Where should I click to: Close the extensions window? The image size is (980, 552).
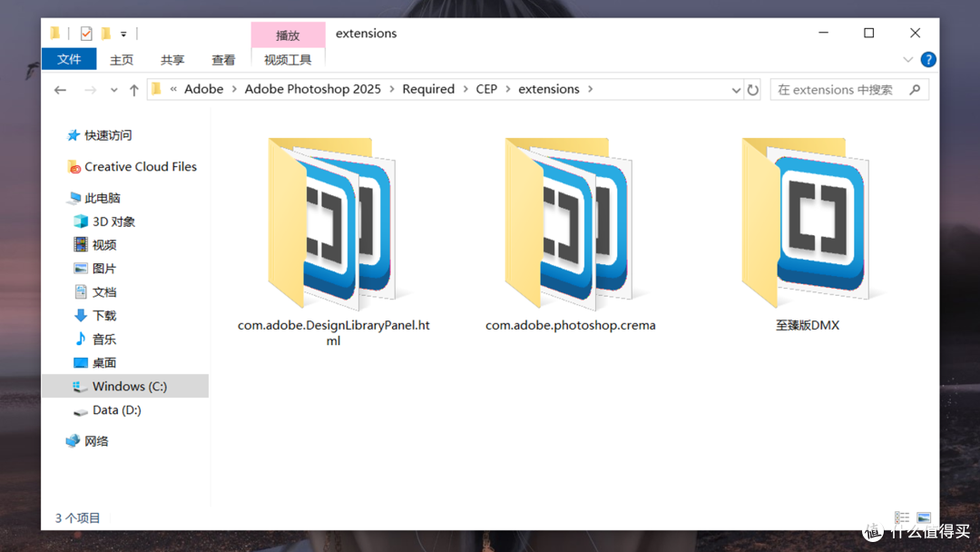coord(915,33)
